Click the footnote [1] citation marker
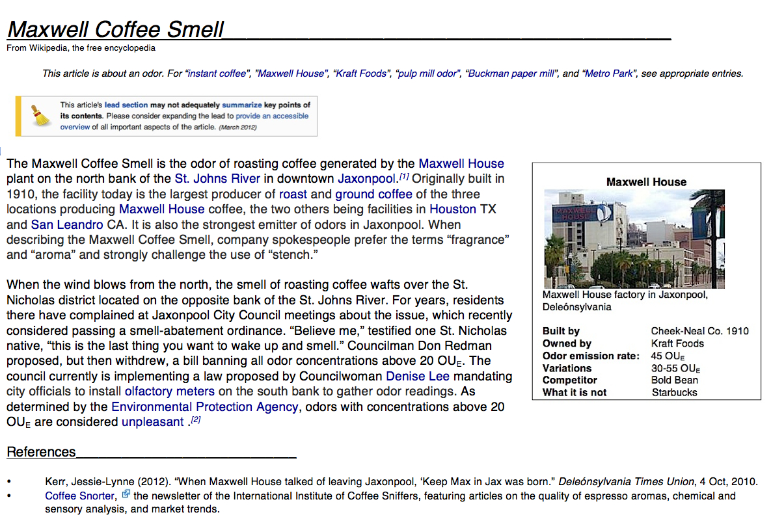Image resolution: width=771 pixels, height=532 pixels. point(403,178)
